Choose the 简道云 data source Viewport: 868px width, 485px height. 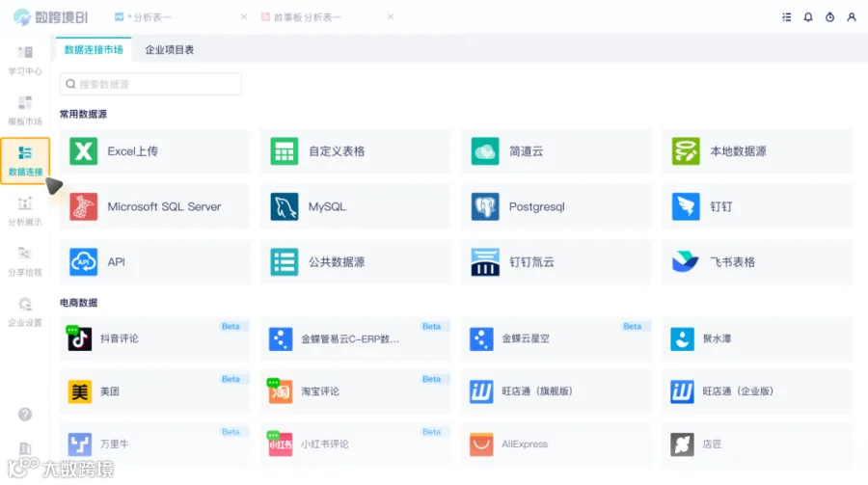click(556, 151)
